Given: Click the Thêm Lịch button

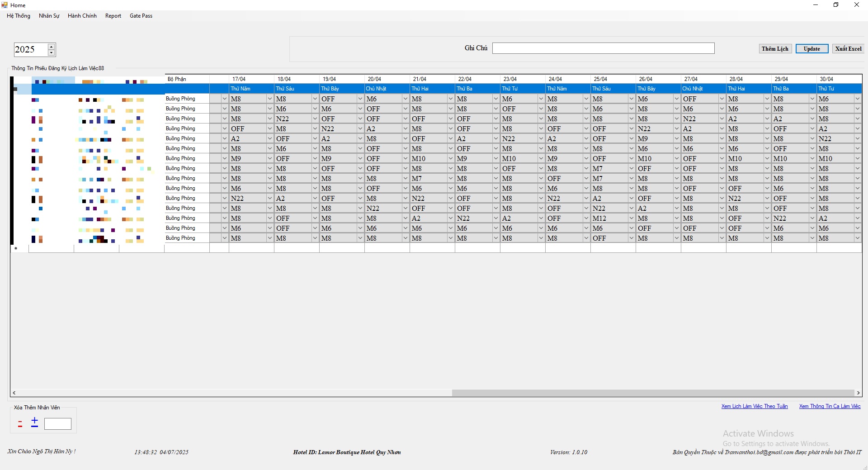Looking at the screenshot, I should click(x=775, y=49).
